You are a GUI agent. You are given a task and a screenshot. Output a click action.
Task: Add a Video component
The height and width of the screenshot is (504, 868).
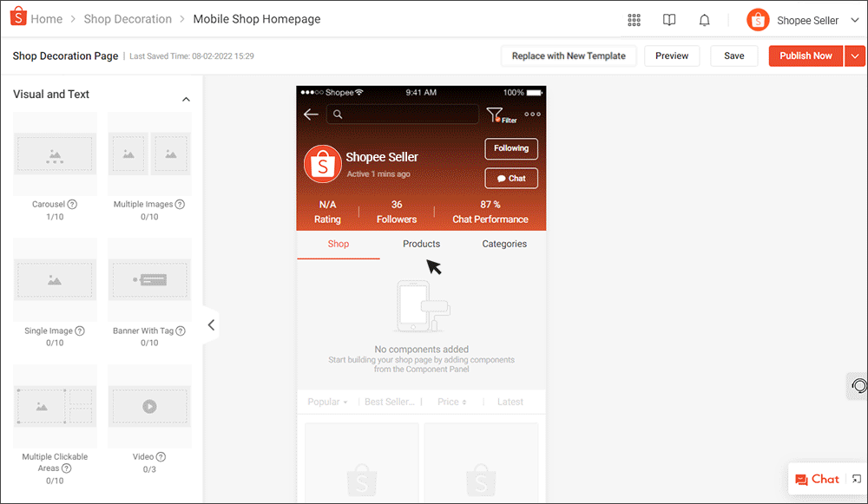pos(148,405)
